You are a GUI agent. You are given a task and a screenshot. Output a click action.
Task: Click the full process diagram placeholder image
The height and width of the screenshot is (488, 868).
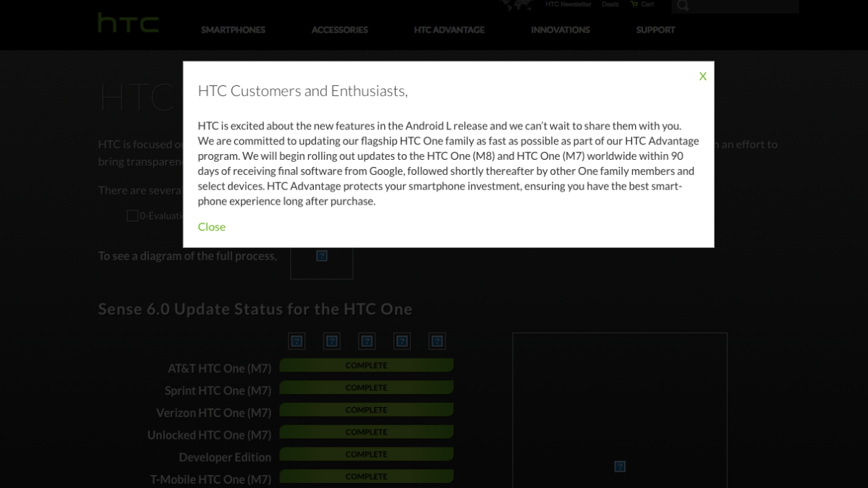322,256
